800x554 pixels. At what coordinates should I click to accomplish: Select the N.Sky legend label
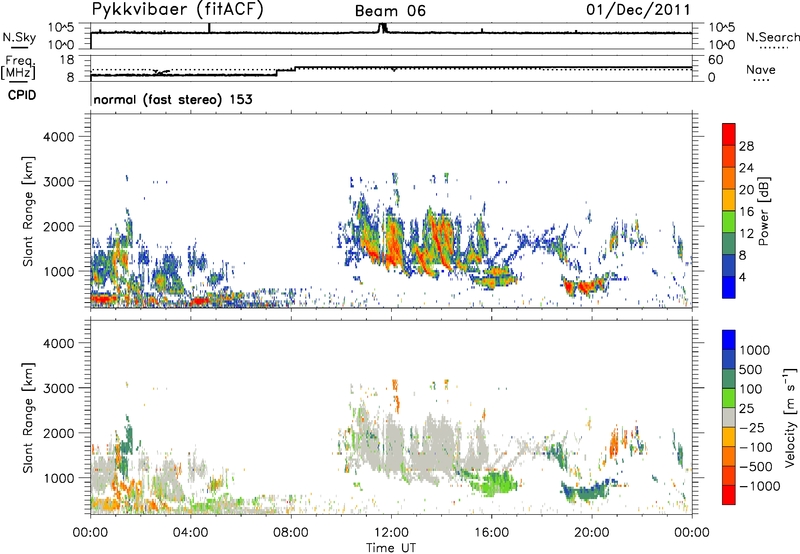(x=19, y=37)
